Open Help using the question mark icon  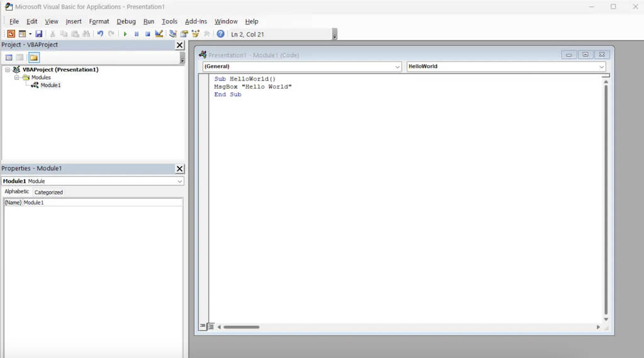point(221,34)
